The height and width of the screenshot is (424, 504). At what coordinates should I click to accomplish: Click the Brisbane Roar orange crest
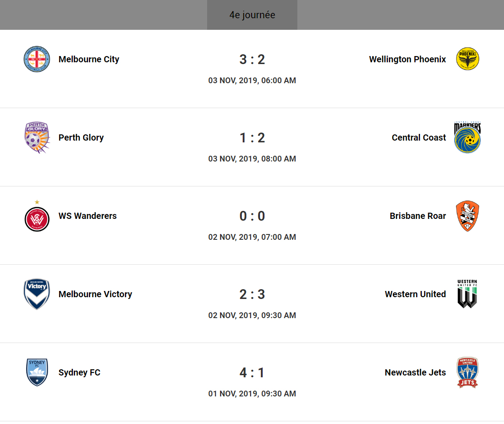click(x=468, y=216)
